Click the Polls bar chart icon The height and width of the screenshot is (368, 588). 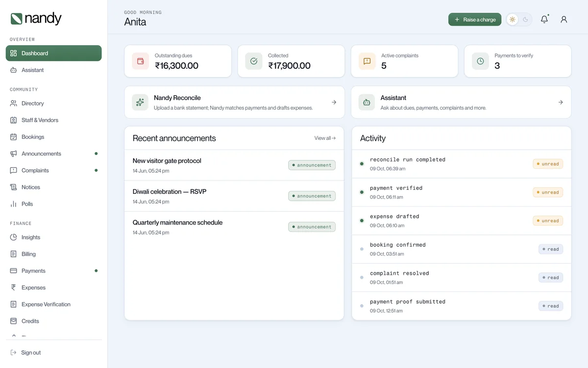click(x=14, y=204)
